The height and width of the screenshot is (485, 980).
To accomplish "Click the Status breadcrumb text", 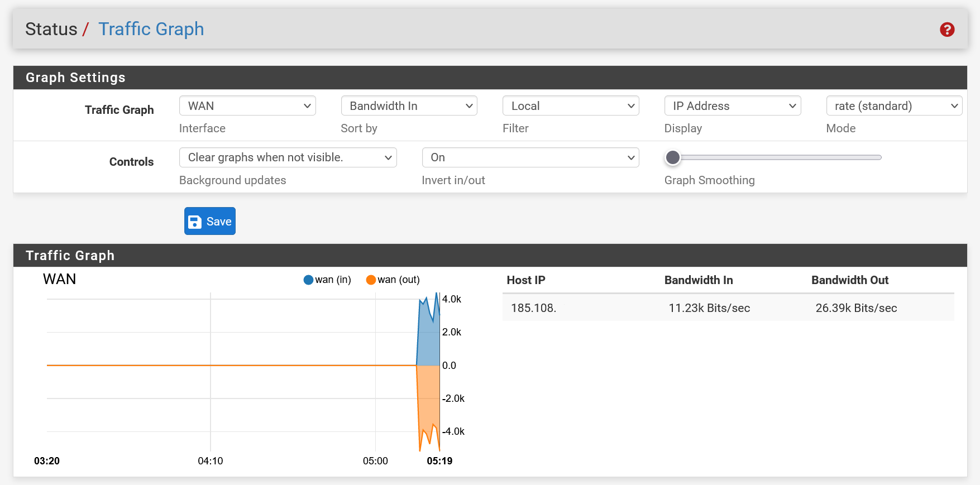I will (51, 29).
